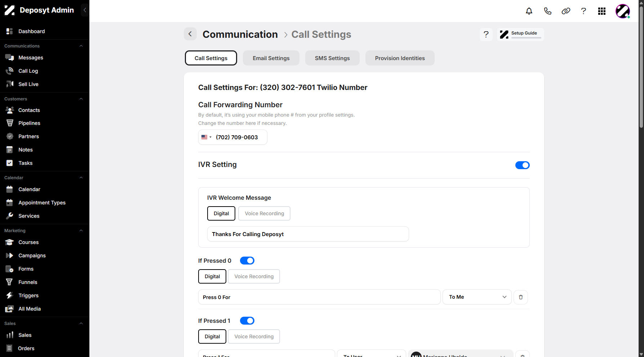The width and height of the screenshot is (644, 357).
Task: Collapse the Customers sidebar section
Action: [x=81, y=99]
